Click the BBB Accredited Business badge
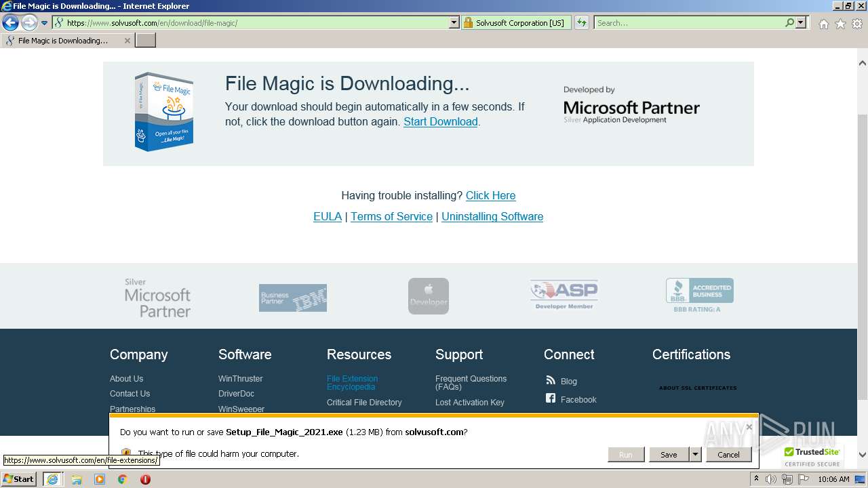 [x=699, y=296]
